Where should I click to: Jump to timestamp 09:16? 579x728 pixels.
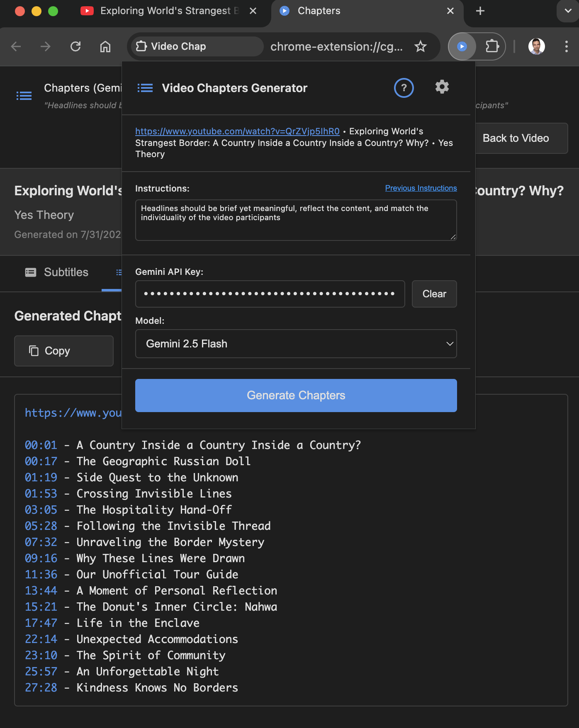pyautogui.click(x=41, y=558)
